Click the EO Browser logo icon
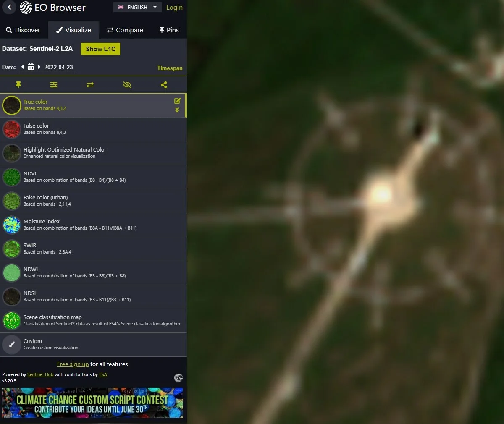 click(x=26, y=8)
